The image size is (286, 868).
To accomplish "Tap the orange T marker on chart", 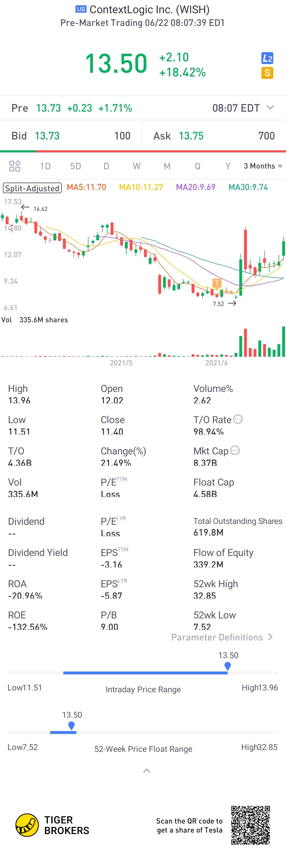I will (217, 283).
